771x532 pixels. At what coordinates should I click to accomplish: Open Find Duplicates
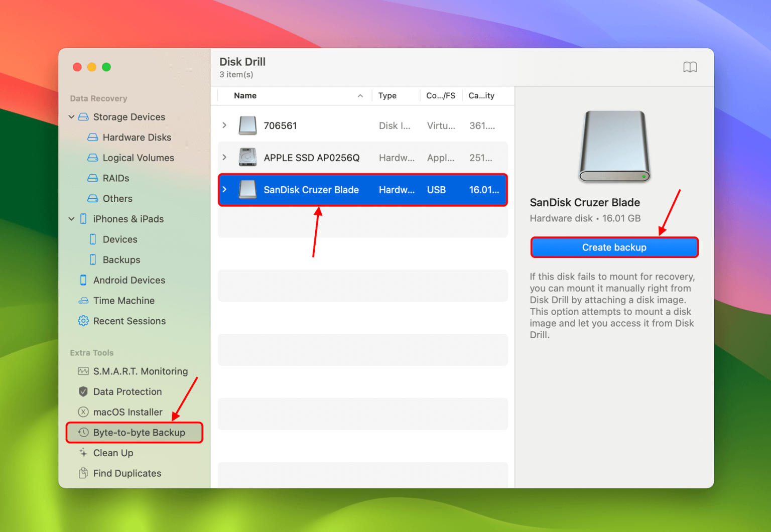coord(126,473)
